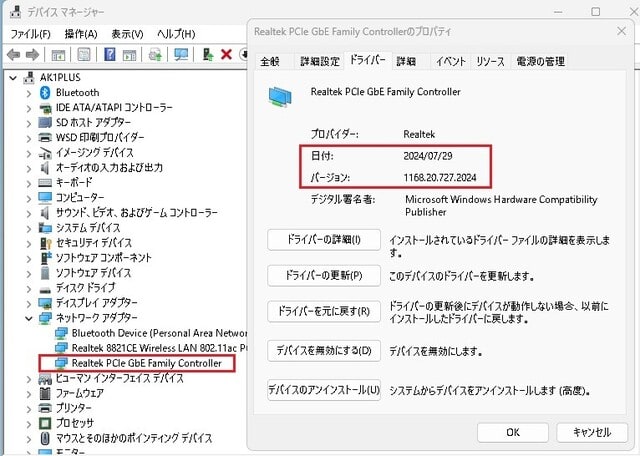The image size is (640, 456).
Task: Open the 操作(A) menu
Action: click(81, 34)
